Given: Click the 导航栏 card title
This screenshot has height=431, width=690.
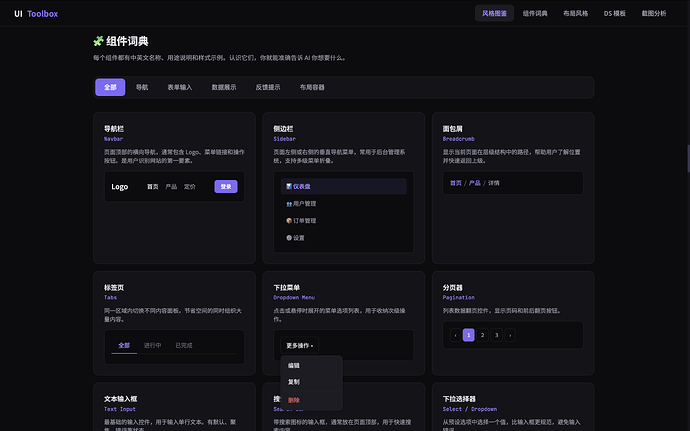Looking at the screenshot, I should 114,129.
